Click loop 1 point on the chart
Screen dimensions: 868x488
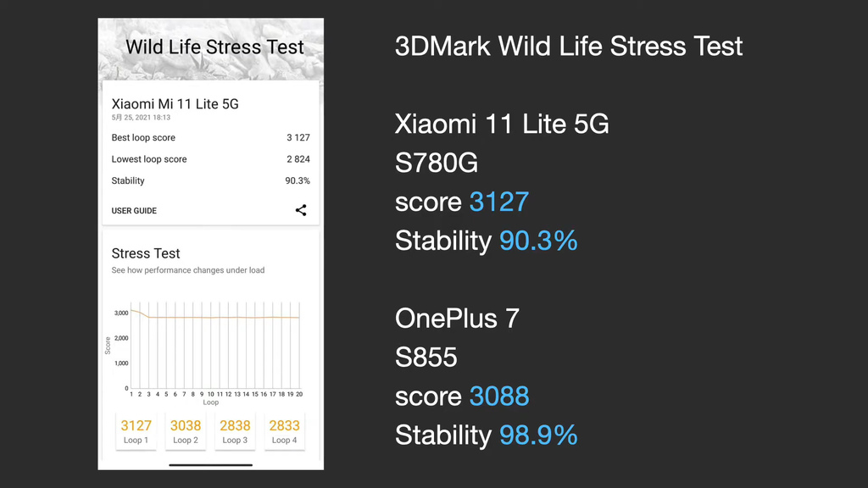pos(131,311)
